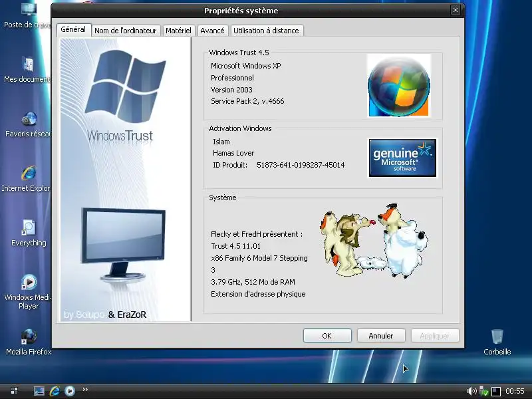
Task: Click the greyed Appliquer button
Action: (x=435, y=336)
